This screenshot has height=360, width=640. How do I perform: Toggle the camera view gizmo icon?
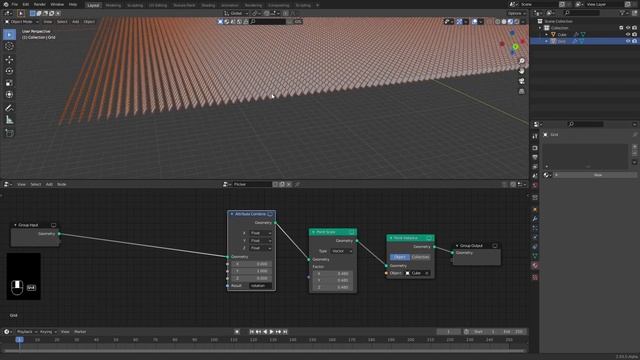(522, 81)
